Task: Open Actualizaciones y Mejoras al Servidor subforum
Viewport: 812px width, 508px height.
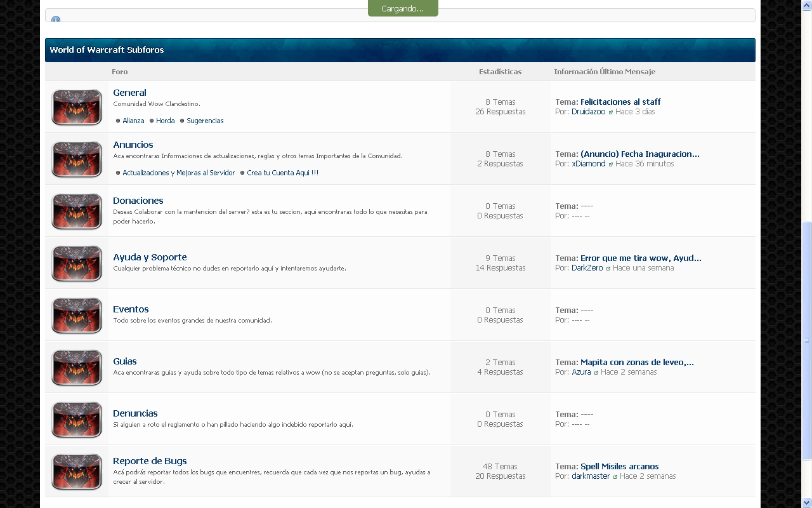Action: (179, 173)
